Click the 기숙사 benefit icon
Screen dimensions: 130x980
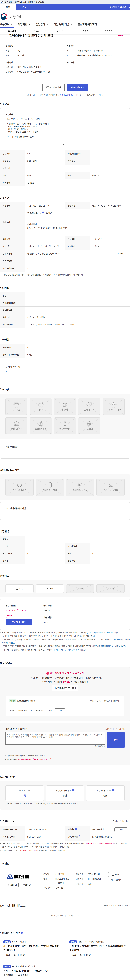[x=41, y=407]
